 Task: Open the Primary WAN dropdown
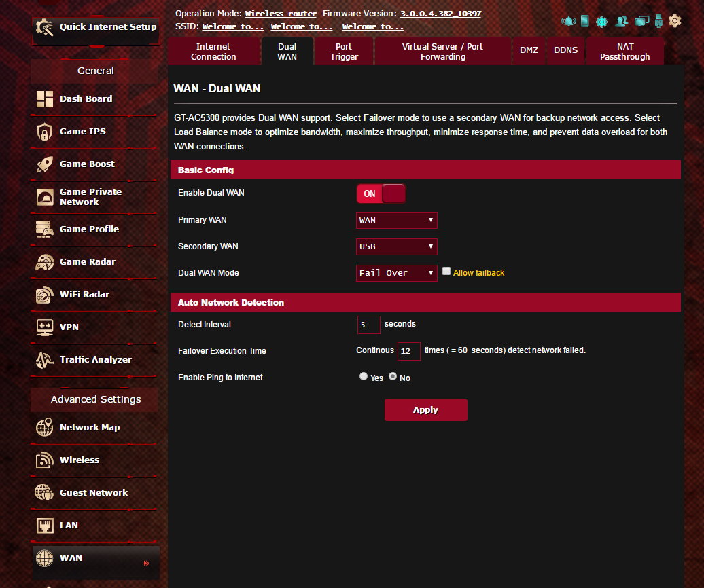[396, 220]
